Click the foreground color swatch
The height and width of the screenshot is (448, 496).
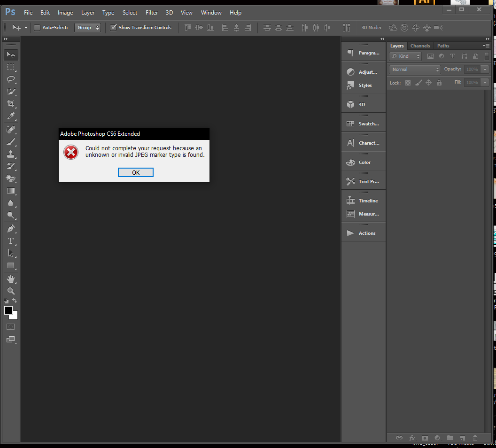click(8, 310)
